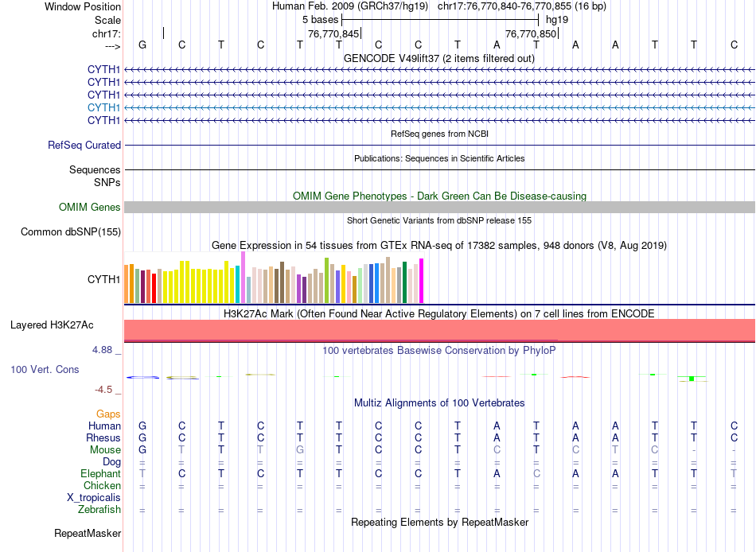The image size is (756, 552).
Task: Open 100 vertebrates Basewise Conservation by PhyloP title
Action: 439,351
